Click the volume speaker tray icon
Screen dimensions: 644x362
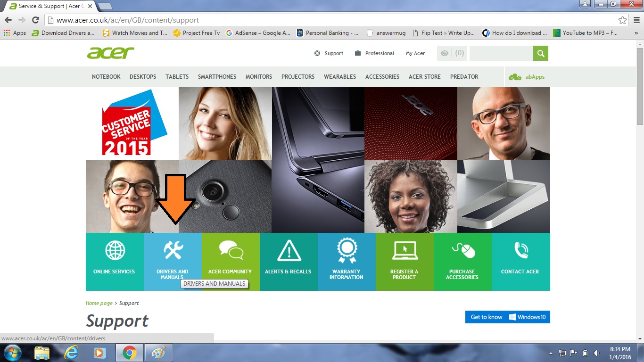point(597,353)
